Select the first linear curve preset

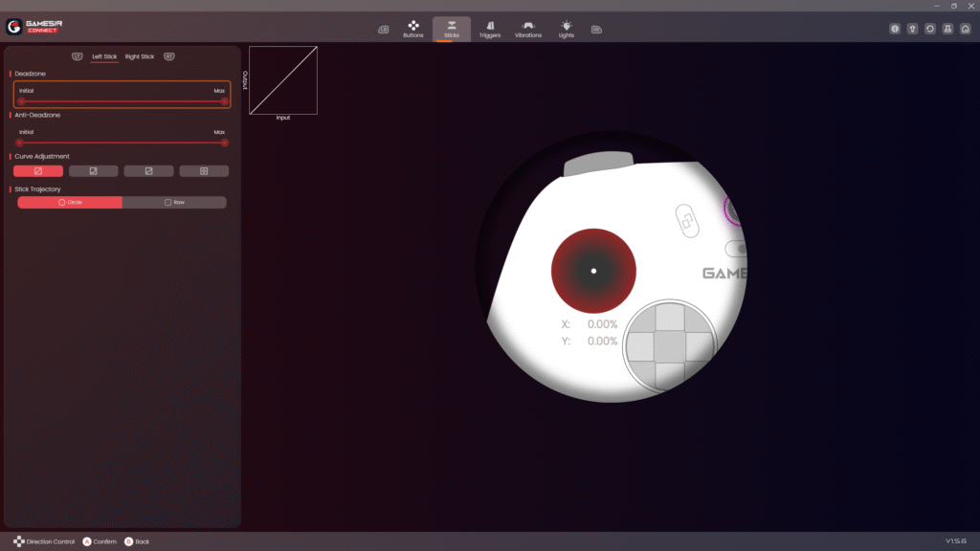click(38, 171)
